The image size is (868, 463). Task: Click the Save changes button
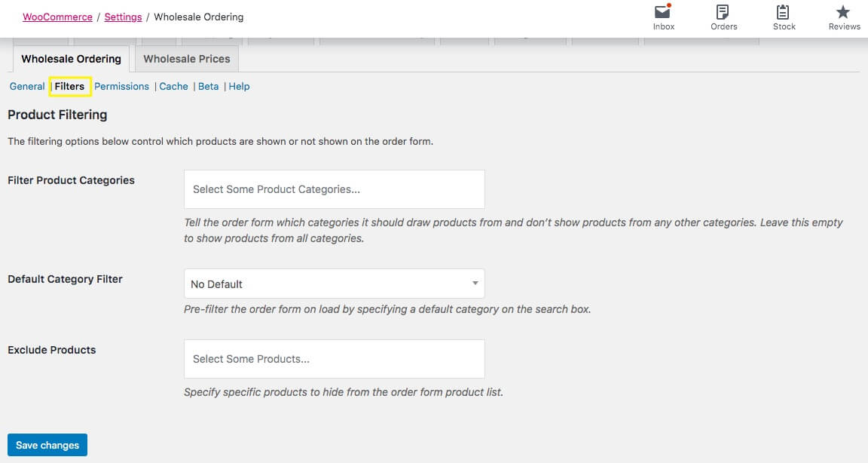(47, 445)
